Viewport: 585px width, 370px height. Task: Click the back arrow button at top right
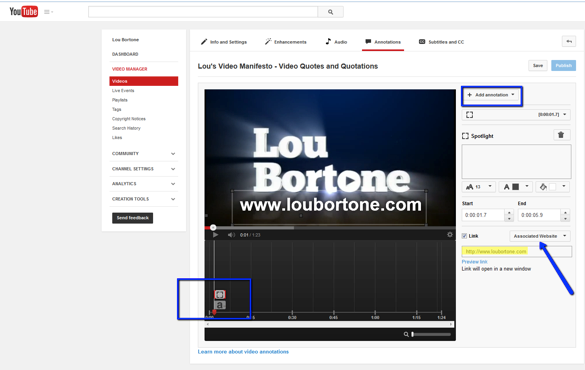(569, 41)
